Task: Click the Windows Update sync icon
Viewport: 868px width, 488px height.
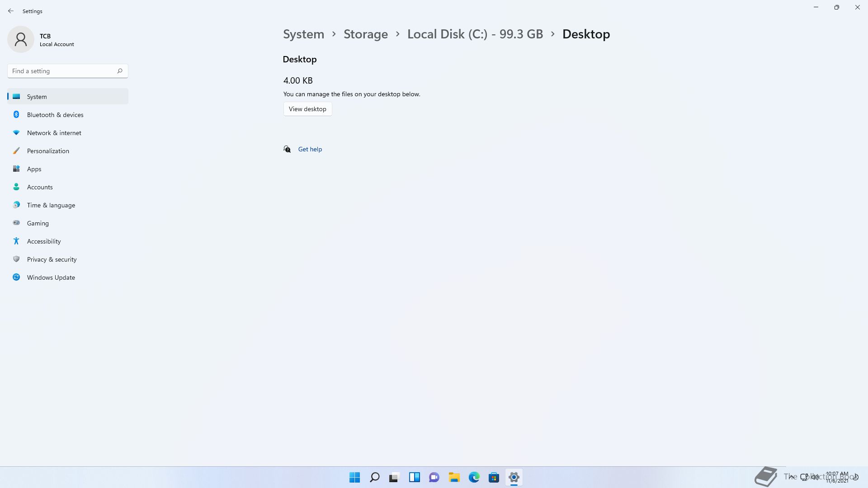Action: point(16,277)
